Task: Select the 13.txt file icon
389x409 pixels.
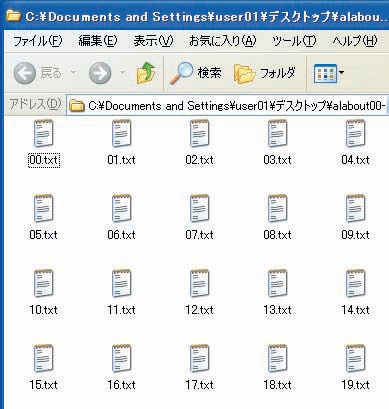Action: tap(278, 284)
